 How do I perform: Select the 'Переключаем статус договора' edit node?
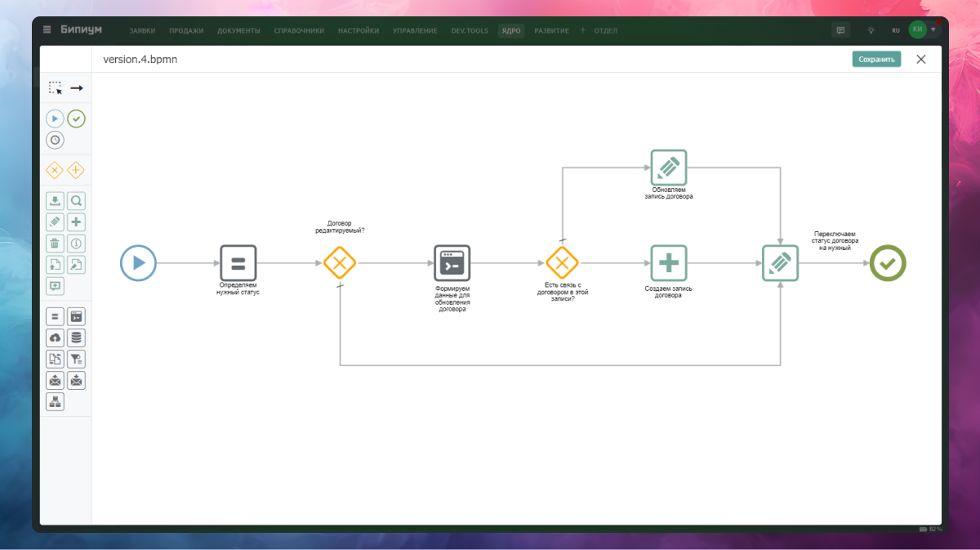tap(781, 263)
